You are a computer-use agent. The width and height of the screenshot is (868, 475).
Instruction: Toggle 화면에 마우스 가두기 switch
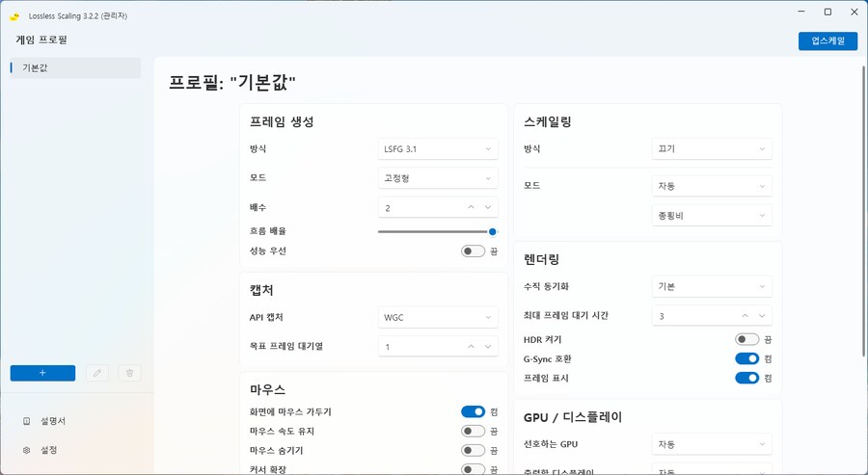coord(473,411)
